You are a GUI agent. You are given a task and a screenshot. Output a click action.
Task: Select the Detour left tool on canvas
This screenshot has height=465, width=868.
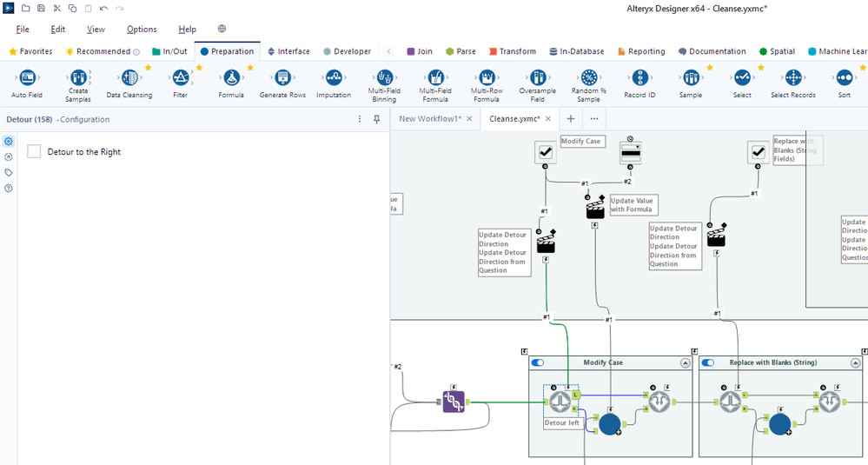(560, 402)
